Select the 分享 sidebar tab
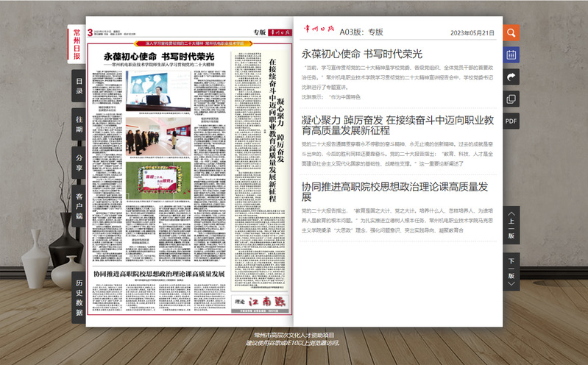588x365 pixels. coord(79,163)
